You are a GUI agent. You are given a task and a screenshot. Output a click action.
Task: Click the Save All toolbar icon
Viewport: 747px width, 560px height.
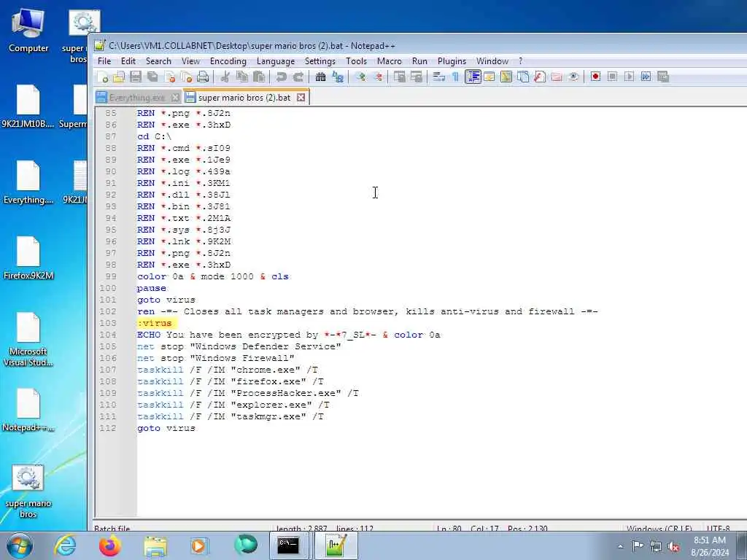[x=152, y=77]
